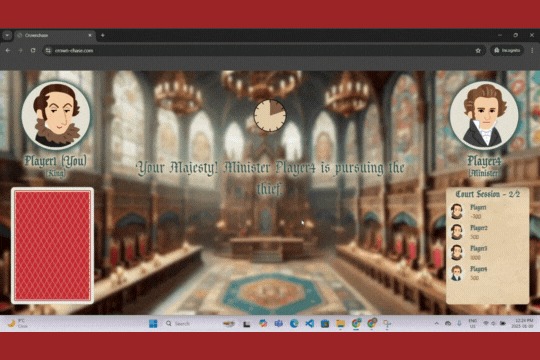Image resolution: width=540 pixels, height=360 pixels.
Task: Click the round countdown timer clock
Action: pyautogui.click(x=270, y=116)
